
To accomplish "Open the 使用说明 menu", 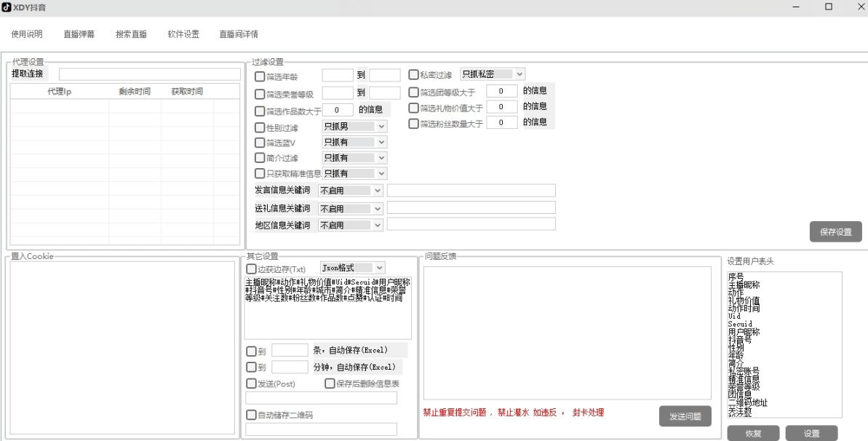I will point(27,34).
